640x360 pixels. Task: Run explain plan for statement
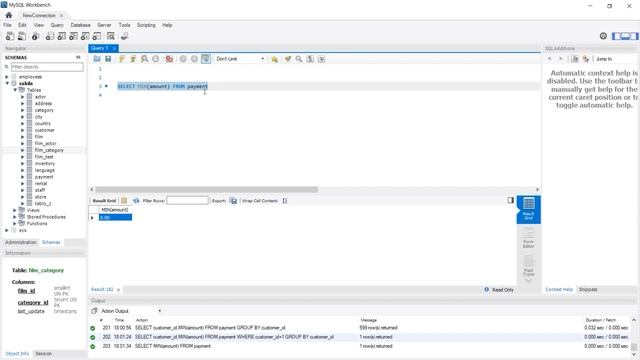[x=144, y=59]
